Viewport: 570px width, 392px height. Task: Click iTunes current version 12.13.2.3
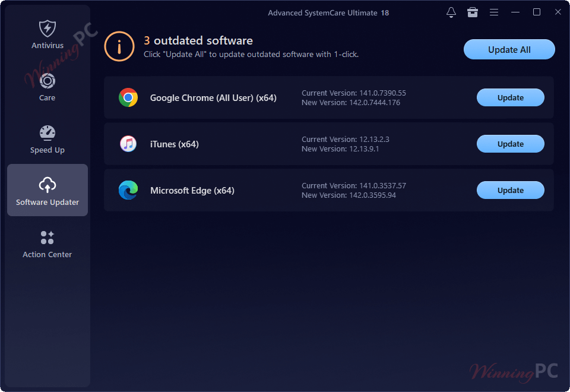[x=346, y=139]
